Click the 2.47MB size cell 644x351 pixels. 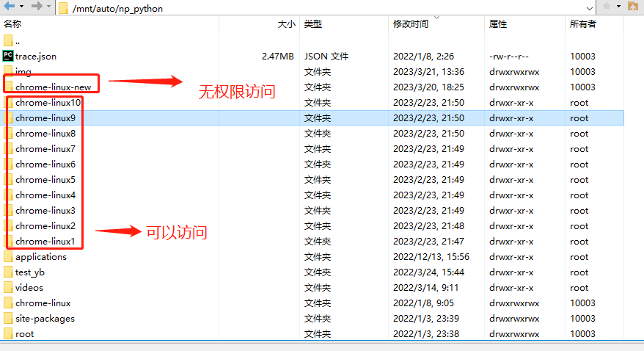pos(278,57)
